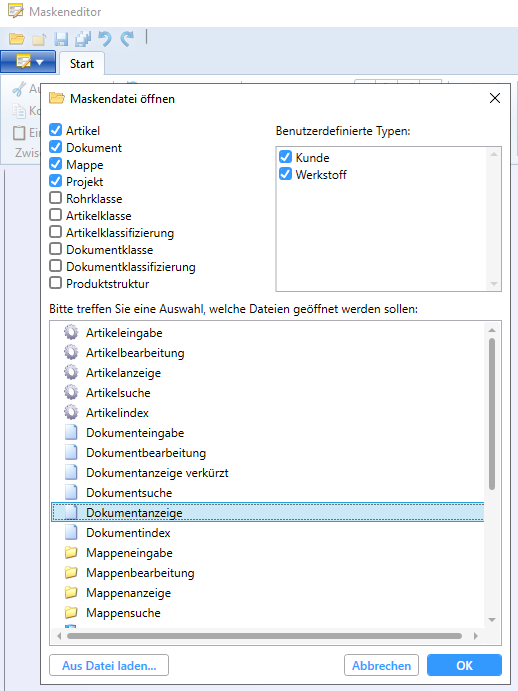This screenshot has height=691, width=518.
Task: Open the blue application menu dropdown
Action: tap(28, 62)
